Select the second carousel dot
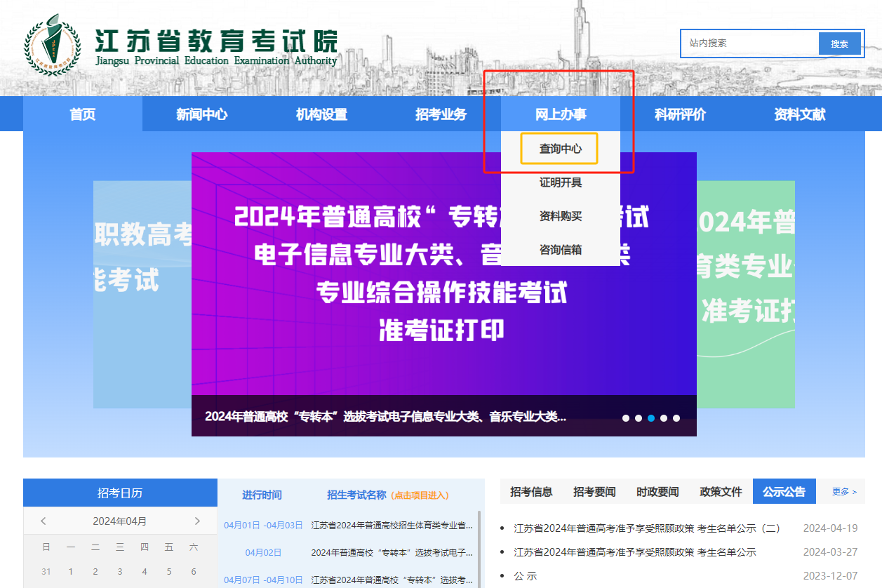882x588 pixels. click(639, 418)
